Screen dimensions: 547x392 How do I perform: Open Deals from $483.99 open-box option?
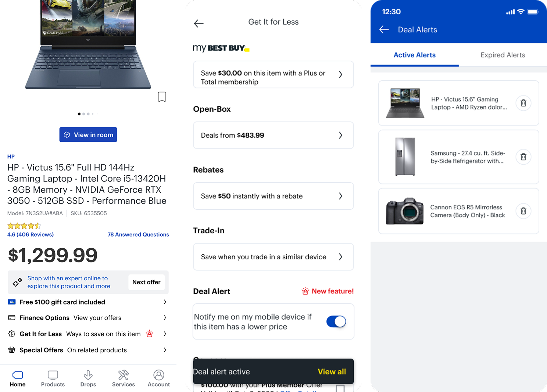tap(273, 135)
